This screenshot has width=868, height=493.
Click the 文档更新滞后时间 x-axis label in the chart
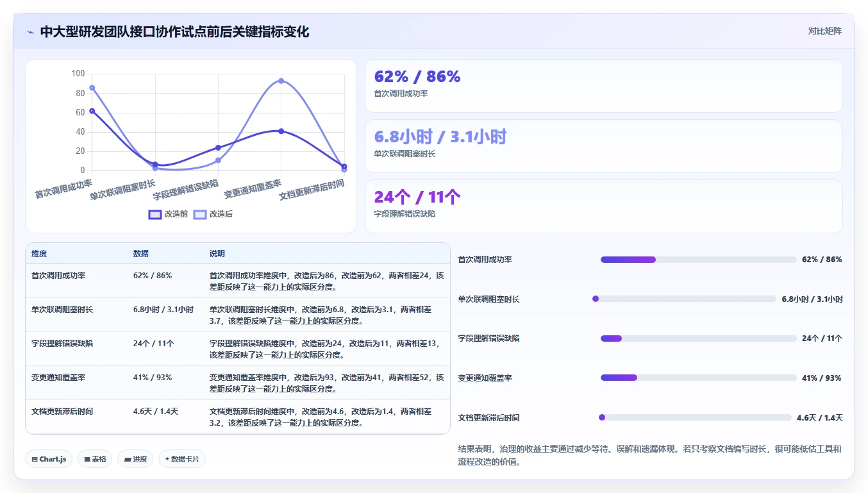[x=312, y=190]
